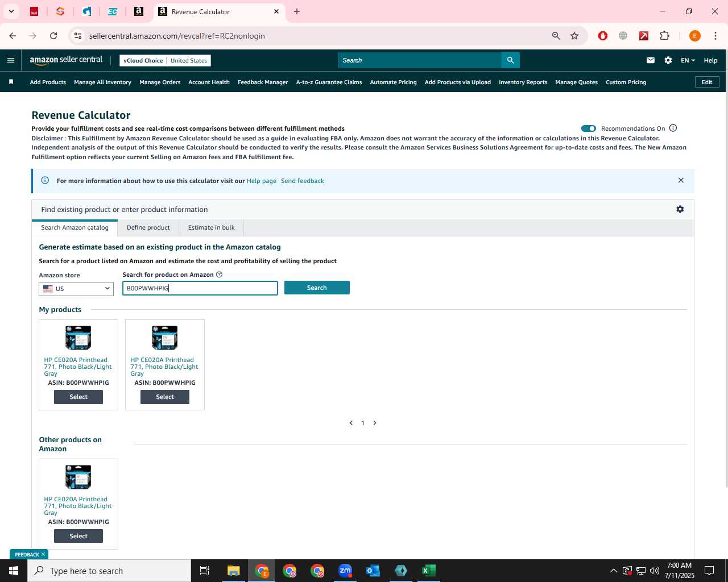Viewport: 728px width, 582px height.
Task: Open Feedback Manager menu item
Action: coord(263,82)
